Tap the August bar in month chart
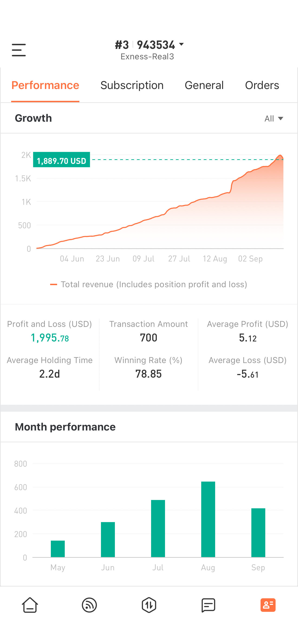This screenshot has width=298, height=644. pyautogui.click(x=208, y=519)
